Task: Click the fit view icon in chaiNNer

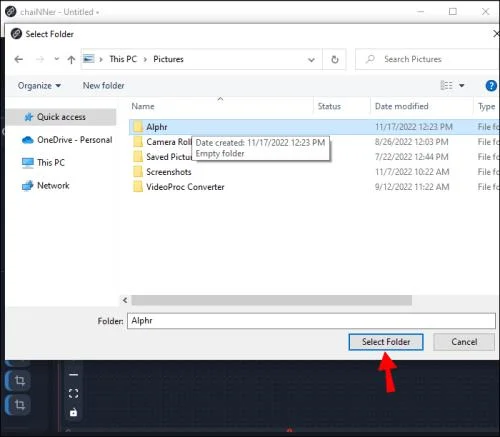Action: click(x=73, y=393)
